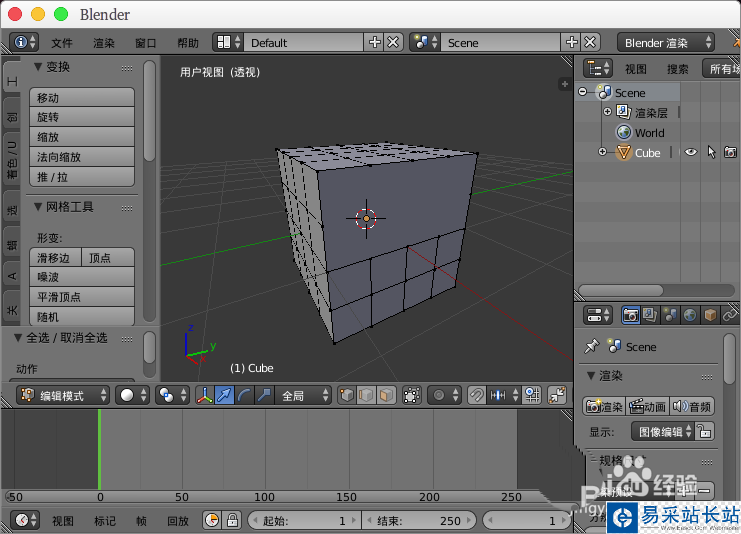Toggle Cube visibility eye icon

click(690, 152)
